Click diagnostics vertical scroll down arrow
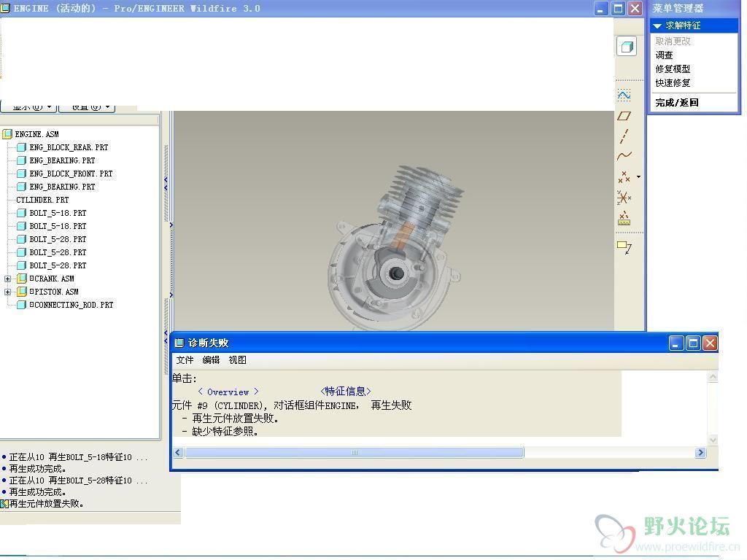The height and width of the screenshot is (560, 747). (713, 440)
